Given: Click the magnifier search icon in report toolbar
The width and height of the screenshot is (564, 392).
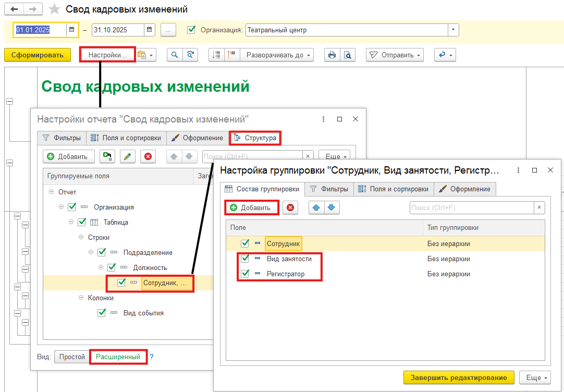Looking at the screenshot, I should point(175,55).
